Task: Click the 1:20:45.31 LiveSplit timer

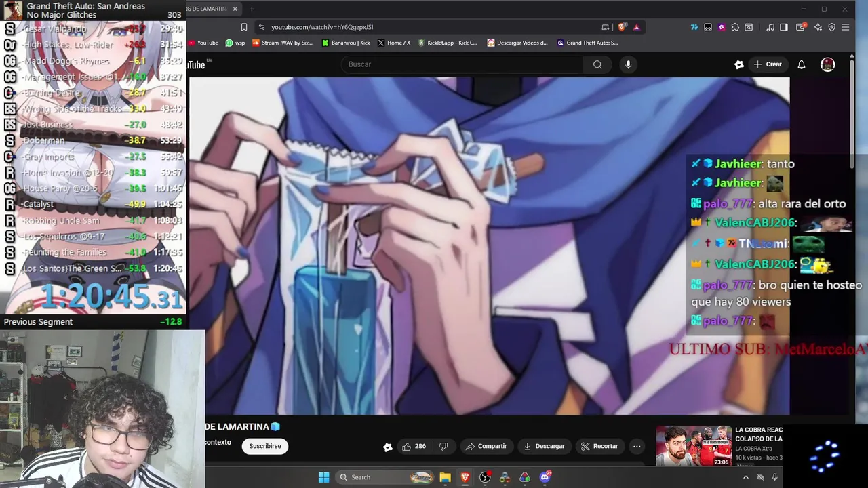Action: [x=112, y=297]
